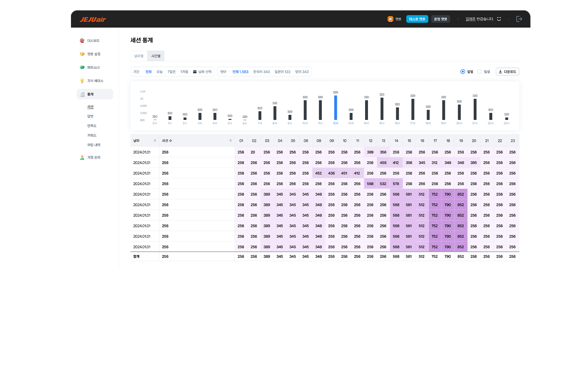This screenshot has height=388, width=588.
Task: Select the daily (일별) radio button
Action: [x=463, y=72]
